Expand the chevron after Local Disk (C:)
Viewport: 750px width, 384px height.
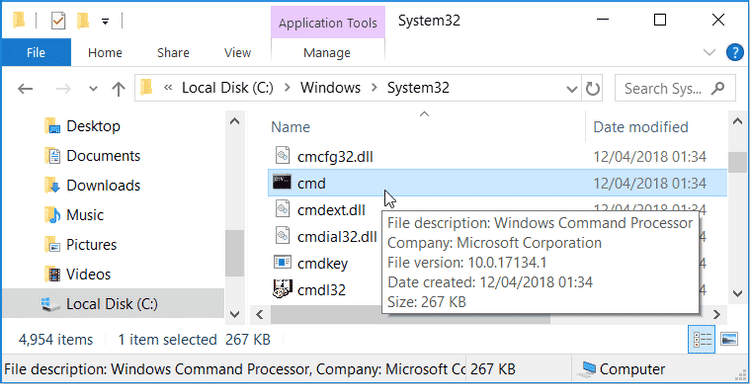click(x=287, y=88)
